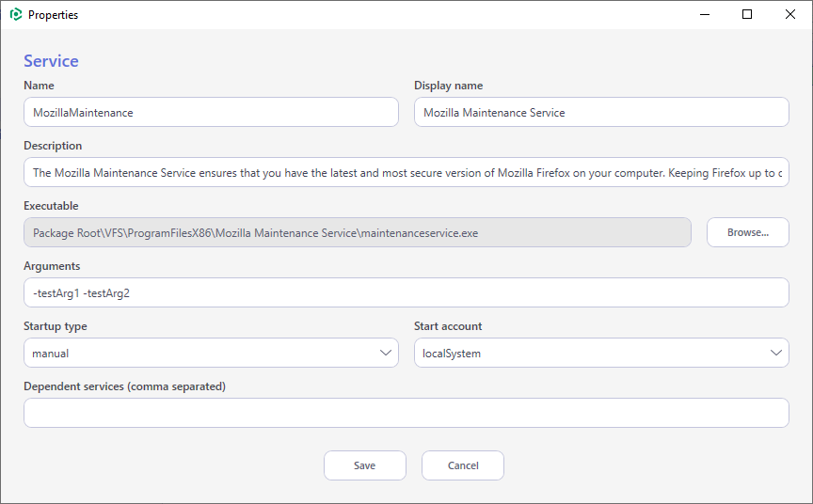Maximize the Properties window
Viewport: 813px width, 504px height.
pyautogui.click(x=746, y=14)
